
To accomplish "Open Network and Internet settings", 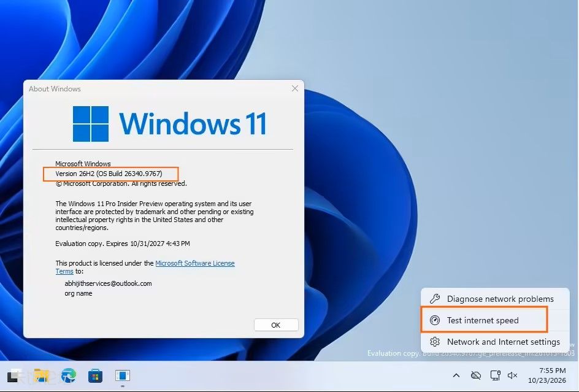I will tap(495, 342).
